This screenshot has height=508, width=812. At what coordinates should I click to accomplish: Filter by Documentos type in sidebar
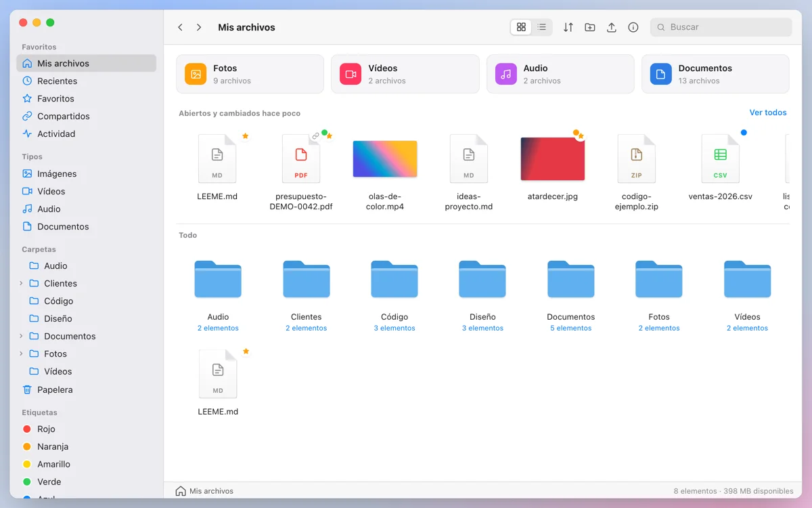click(x=87, y=226)
